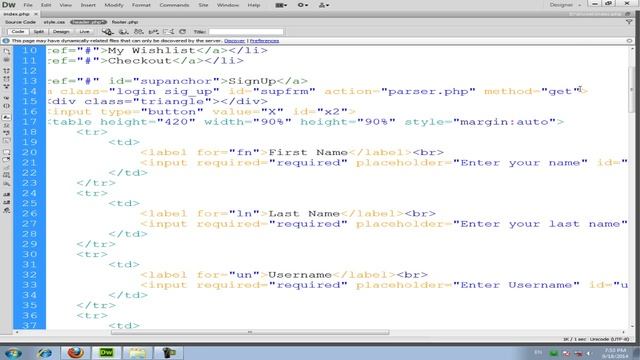
Task: Click line number 20 in the gutter
Action: tap(30, 152)
